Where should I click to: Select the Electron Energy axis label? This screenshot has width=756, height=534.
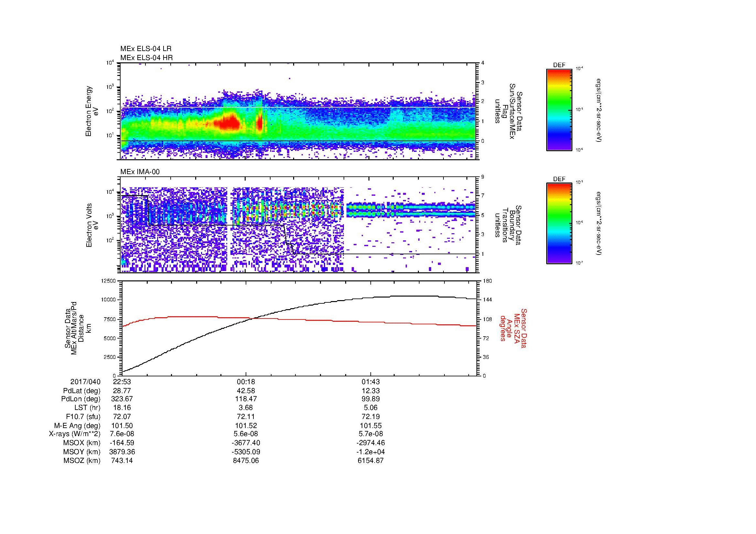pyautogui.click(x=92, y=111)
